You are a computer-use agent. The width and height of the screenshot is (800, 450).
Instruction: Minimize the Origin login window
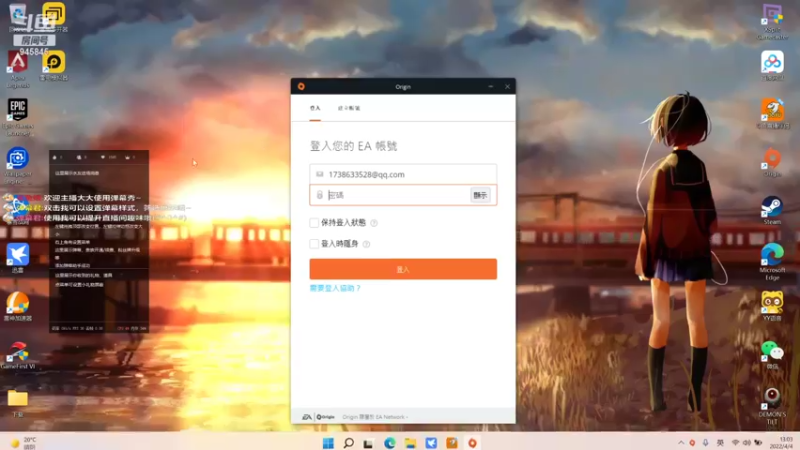(x=491, y=87)
